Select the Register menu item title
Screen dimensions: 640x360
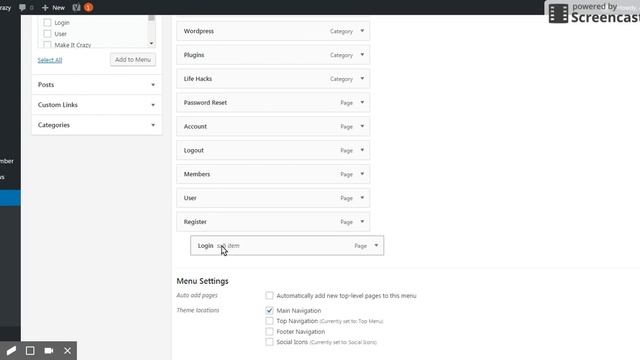195,222
